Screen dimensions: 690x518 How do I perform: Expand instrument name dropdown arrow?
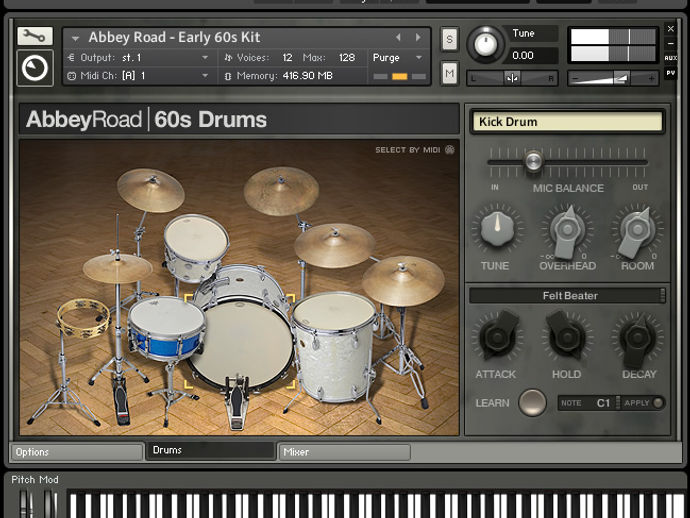pos(75,39)
